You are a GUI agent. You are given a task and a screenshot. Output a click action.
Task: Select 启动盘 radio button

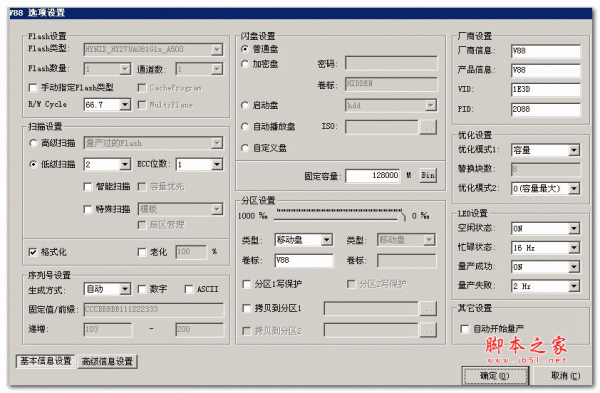coord(245,105)
